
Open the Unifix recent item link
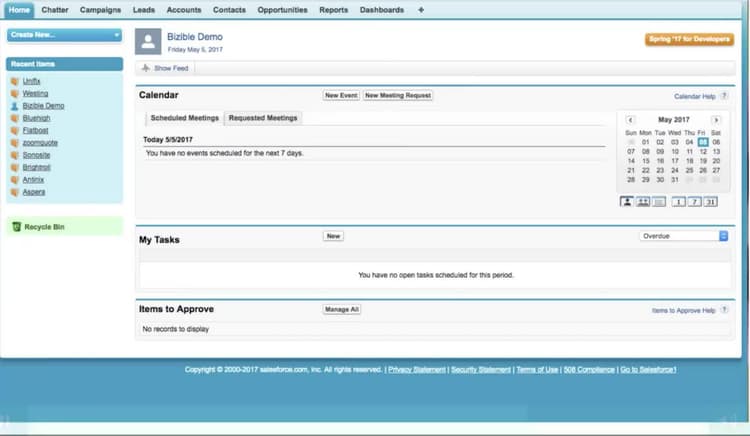tap(32, 81)
